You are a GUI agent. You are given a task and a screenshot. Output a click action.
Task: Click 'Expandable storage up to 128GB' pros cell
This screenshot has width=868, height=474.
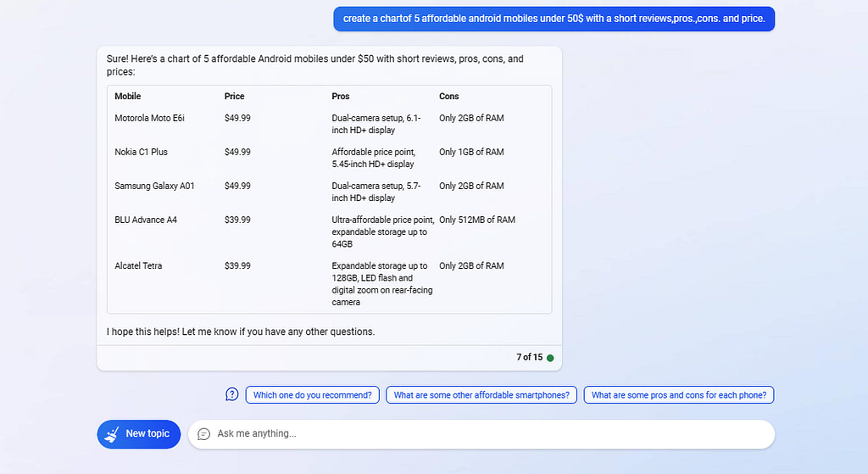[x=382, y=284]
